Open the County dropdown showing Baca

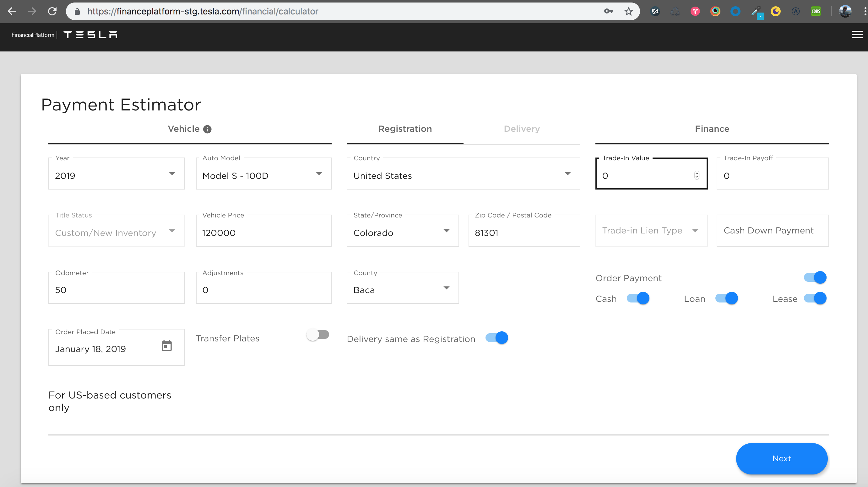(x=403, y=288)
